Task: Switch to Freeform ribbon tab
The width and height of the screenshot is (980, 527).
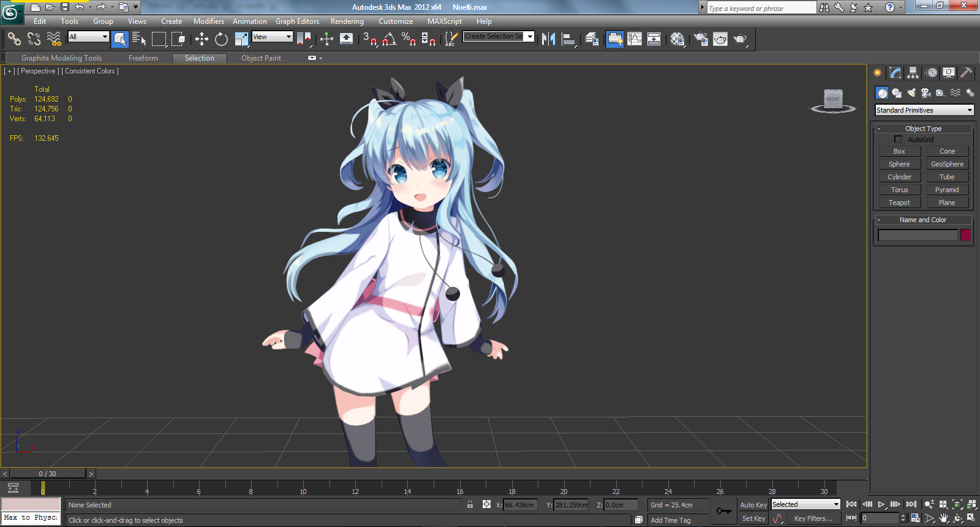Action: pyautogui.click(x=143, y=58)
